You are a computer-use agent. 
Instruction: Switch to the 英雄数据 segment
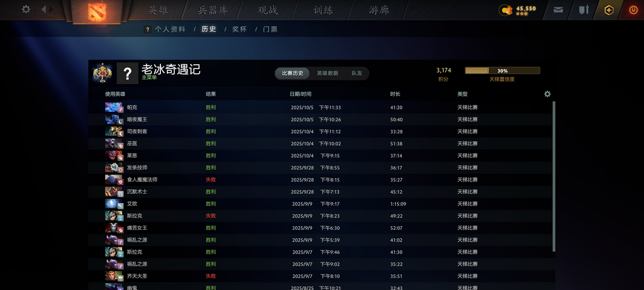point(327,73)
